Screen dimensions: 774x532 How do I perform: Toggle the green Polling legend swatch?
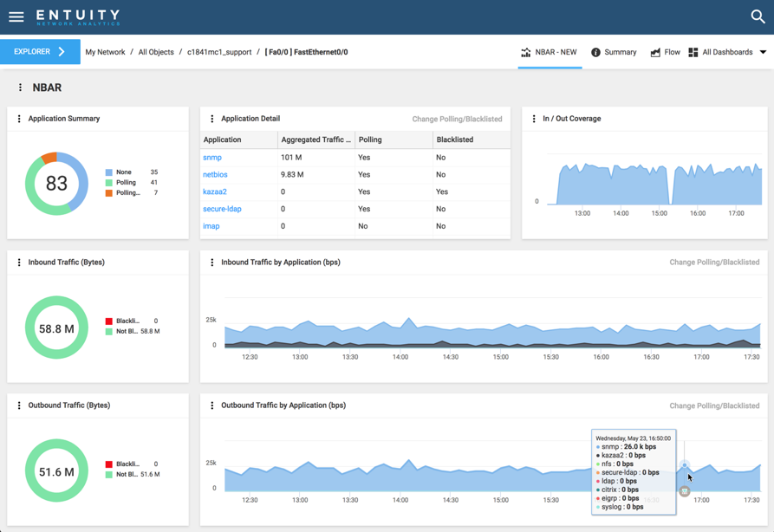pos(109,183)
